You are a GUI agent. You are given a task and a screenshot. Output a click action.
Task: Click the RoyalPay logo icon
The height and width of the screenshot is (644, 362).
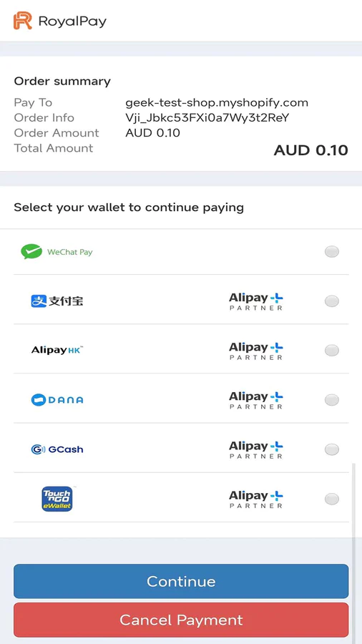[x=23, y=21]
